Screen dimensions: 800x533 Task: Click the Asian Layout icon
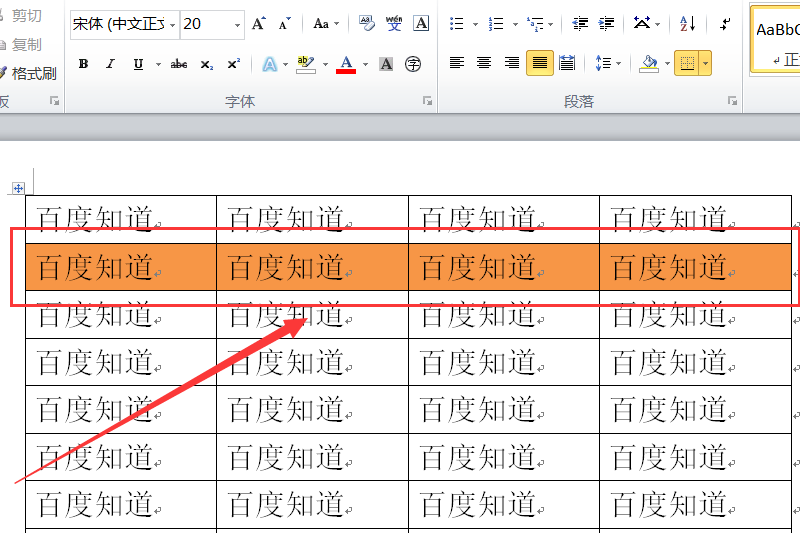pyautogui.click(x=642, y=23)
